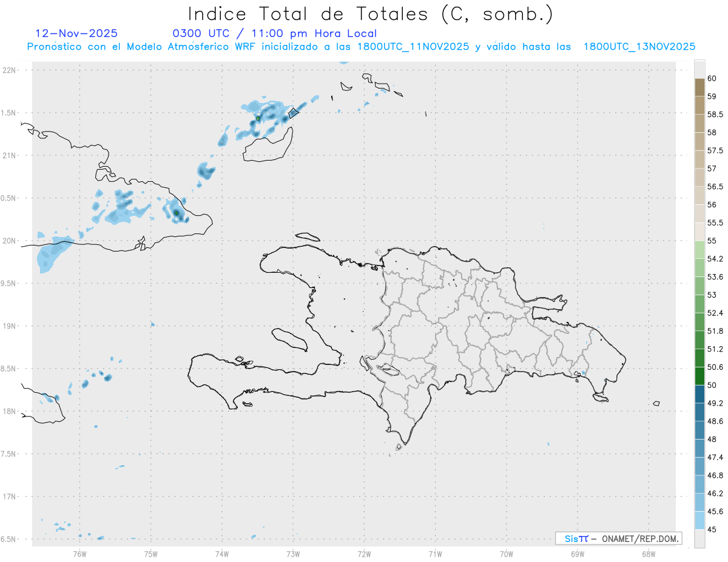The image size is (728, 562).
Task: Click the "73W" longitude axis label
Action: coord(293,554)
